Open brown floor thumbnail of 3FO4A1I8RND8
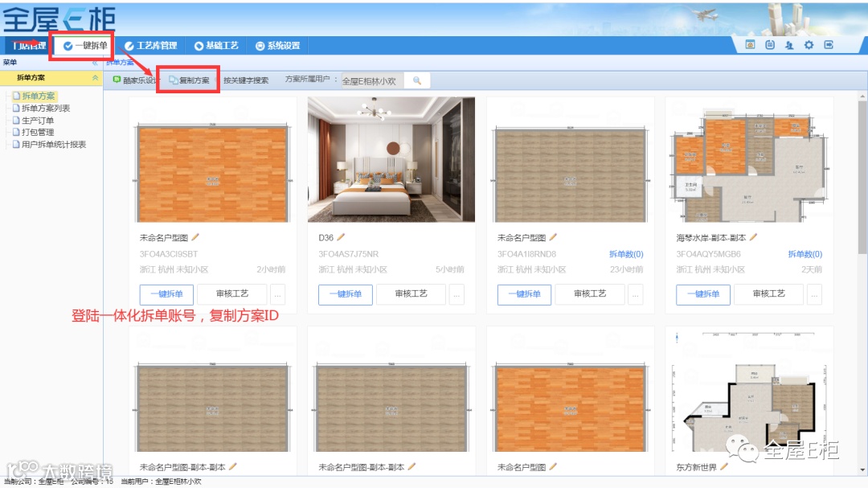The height and width of the screenshot is (488, 868). tap(570, 159)
